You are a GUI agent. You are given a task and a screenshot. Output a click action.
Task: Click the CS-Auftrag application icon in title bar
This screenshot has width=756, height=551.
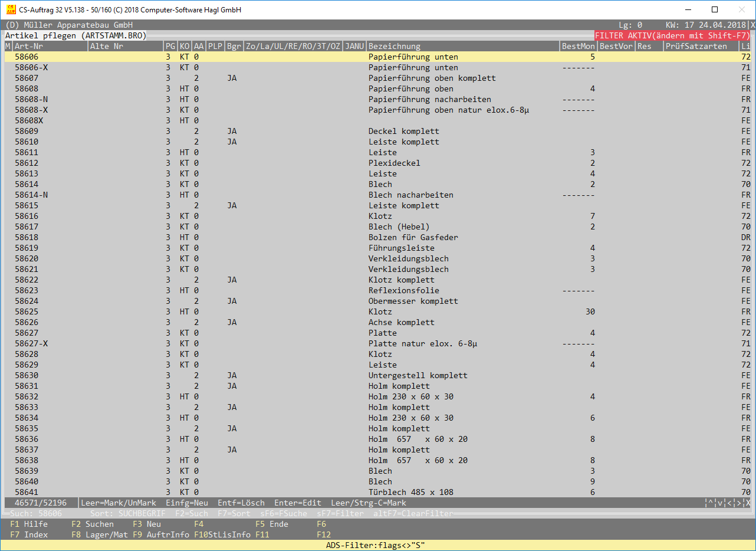[11, 9]
